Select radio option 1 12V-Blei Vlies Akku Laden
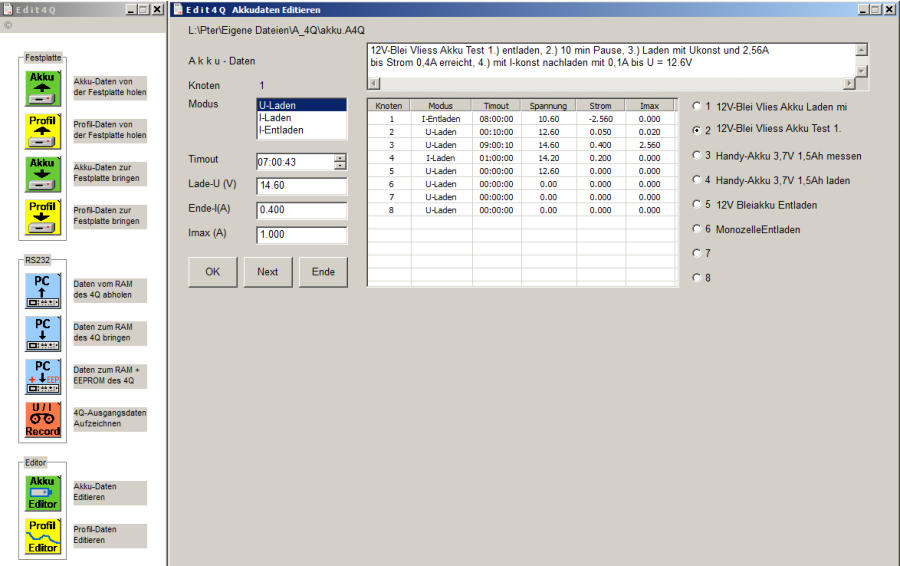The width and height of the screenshot is (900, 566). coord(697,105)
